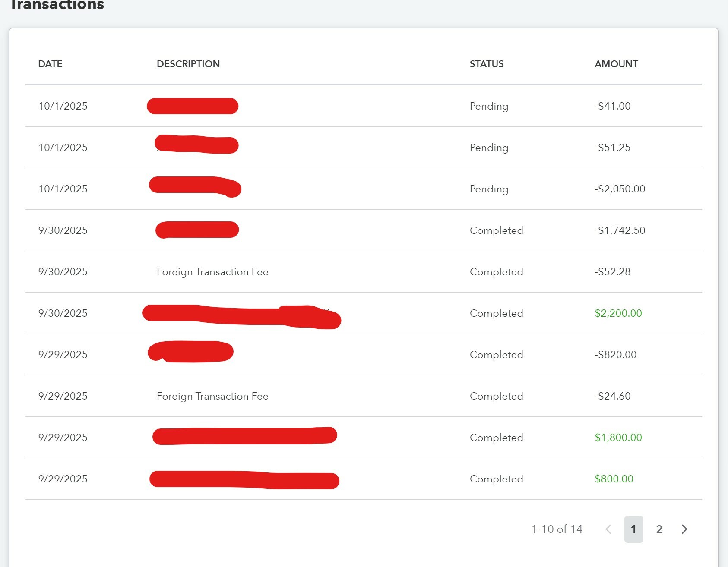Sort by the DATE column header
Screen dimensions: 728x567
click(x=51, y=64)
